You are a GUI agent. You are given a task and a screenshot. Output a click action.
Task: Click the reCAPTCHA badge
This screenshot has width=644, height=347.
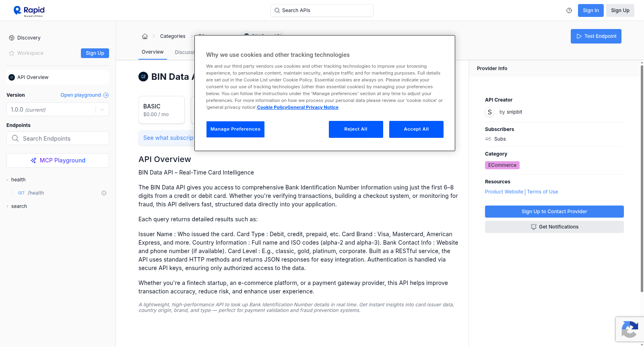click(630, 329)
